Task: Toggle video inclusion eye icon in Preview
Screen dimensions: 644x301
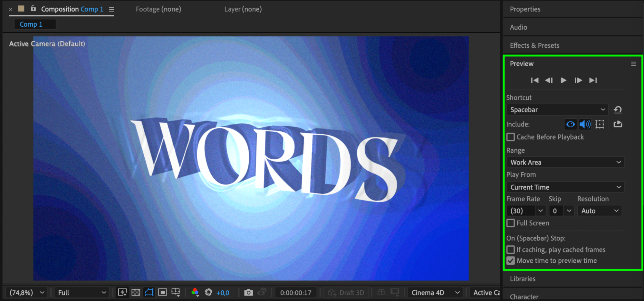Action: pos(570,124)
